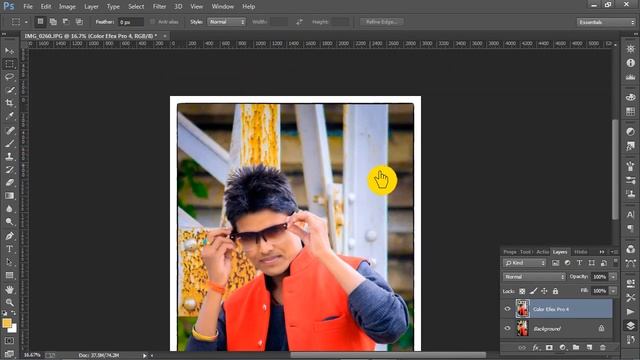Click Add to selection mode icon

pyautogui.click(x=53, y=22)
